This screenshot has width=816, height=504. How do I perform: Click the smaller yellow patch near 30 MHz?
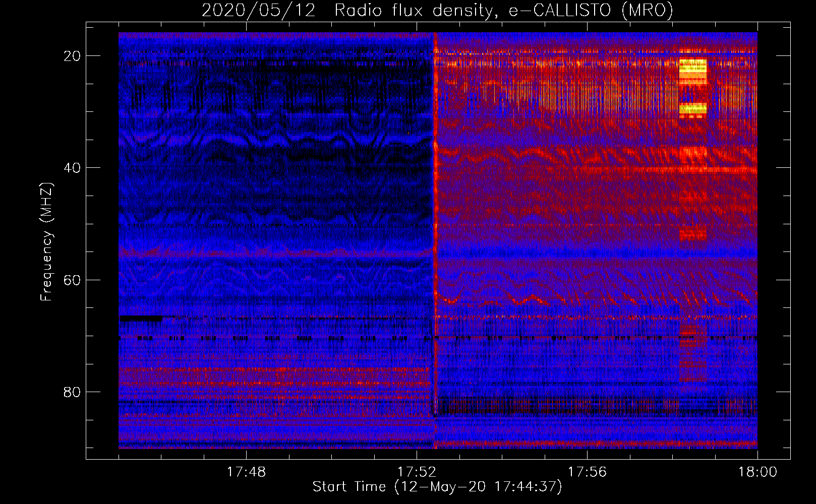[x=693, y=108]
